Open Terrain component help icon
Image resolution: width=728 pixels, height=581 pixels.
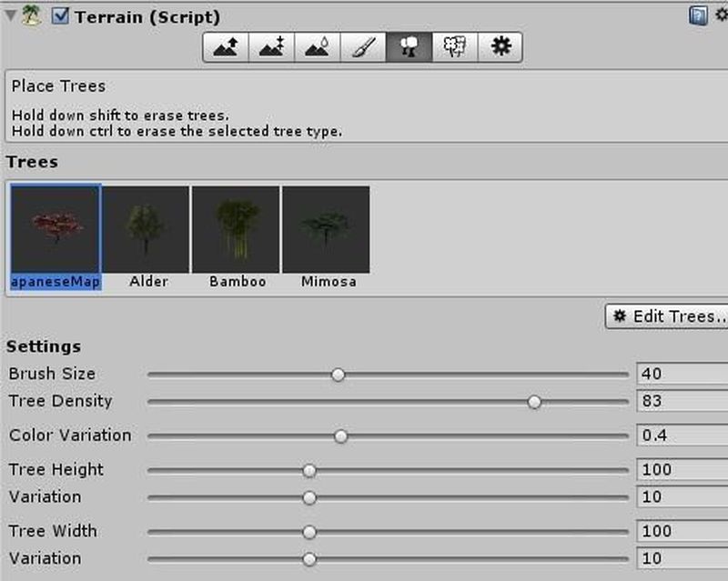coord(698,15)
